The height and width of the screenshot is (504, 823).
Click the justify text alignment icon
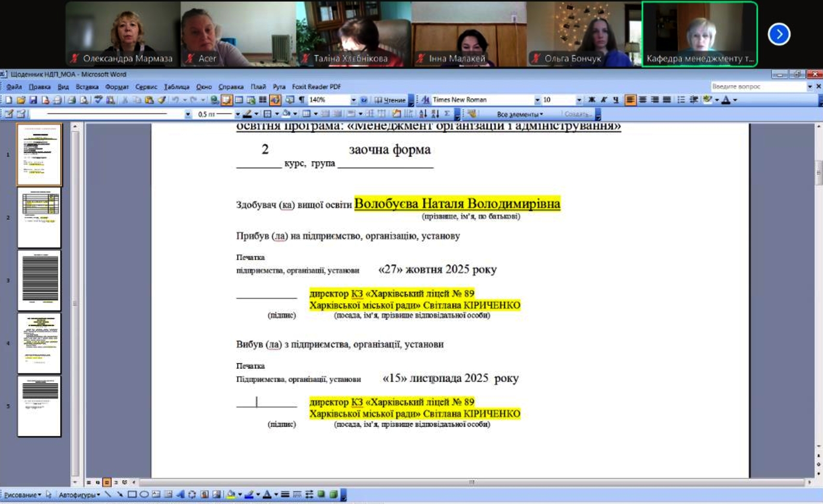[667, 100]
